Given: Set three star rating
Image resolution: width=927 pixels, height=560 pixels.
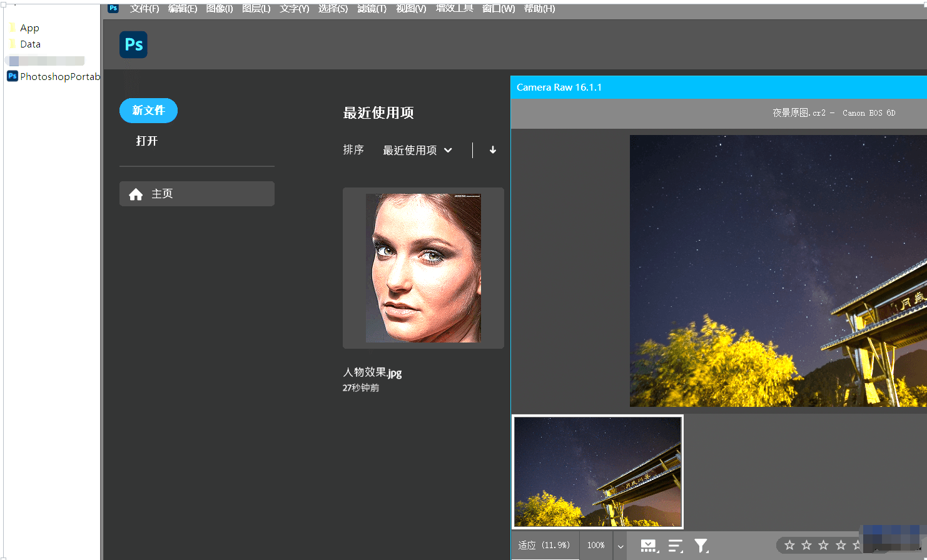Looking at the screenshot, I should 823,545.
